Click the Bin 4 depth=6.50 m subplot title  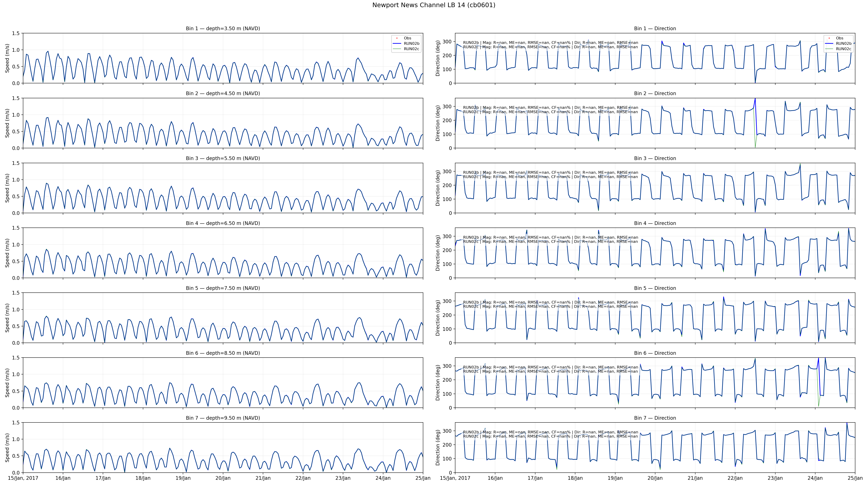point(223,223)
